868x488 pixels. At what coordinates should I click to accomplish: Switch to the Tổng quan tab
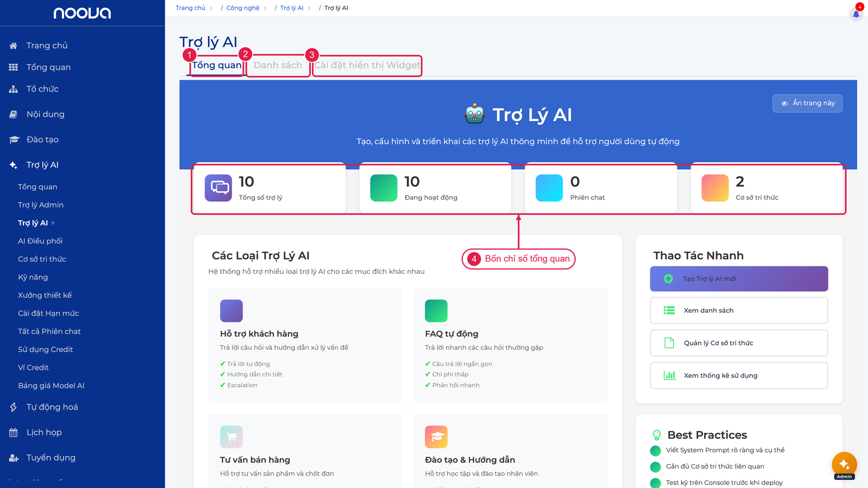point(217,65)
